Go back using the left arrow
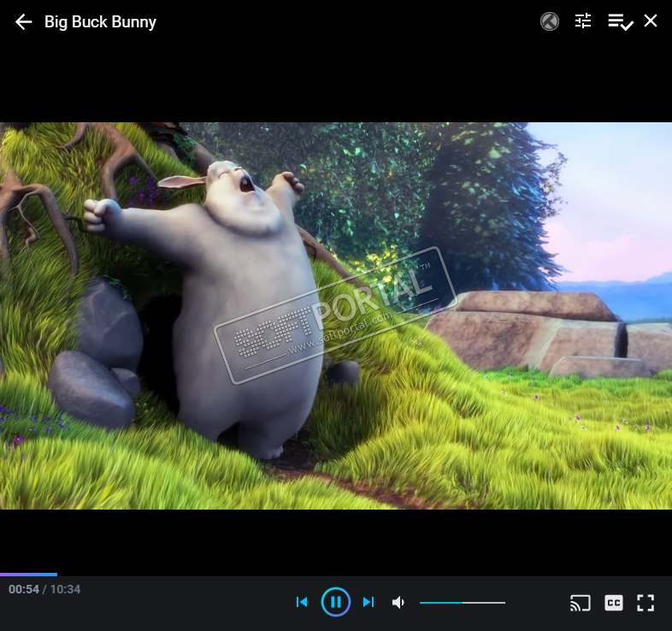Viewport: 672px width, 631px height. [24, 22]
